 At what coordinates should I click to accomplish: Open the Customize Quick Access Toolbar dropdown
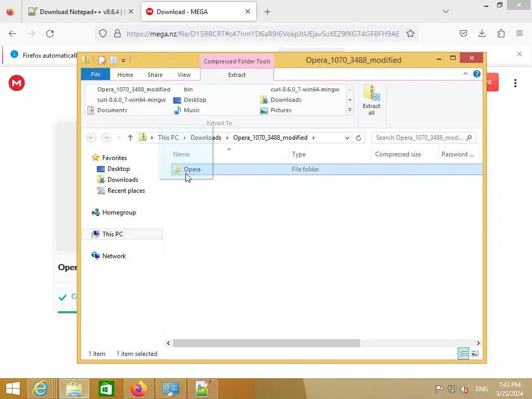click(x=123, y=60)
